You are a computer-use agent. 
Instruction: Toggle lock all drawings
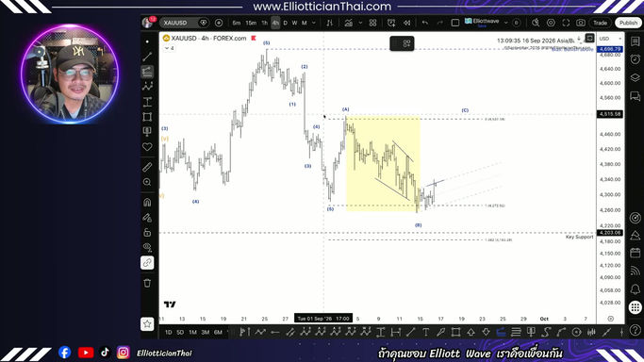coord(147,232)
